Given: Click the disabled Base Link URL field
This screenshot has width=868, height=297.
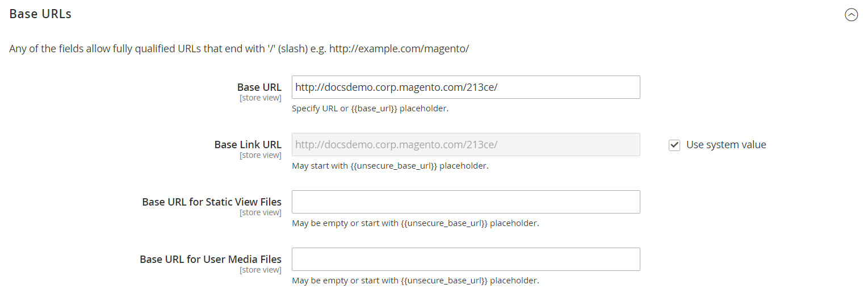Looking at the screenshot, I should pos(466,145).
